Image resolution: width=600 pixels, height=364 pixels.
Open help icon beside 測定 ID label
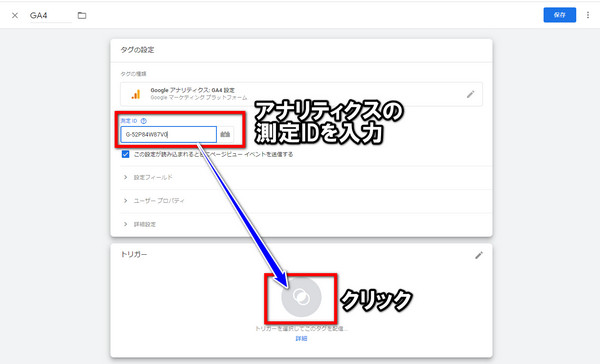pos(143,121)
